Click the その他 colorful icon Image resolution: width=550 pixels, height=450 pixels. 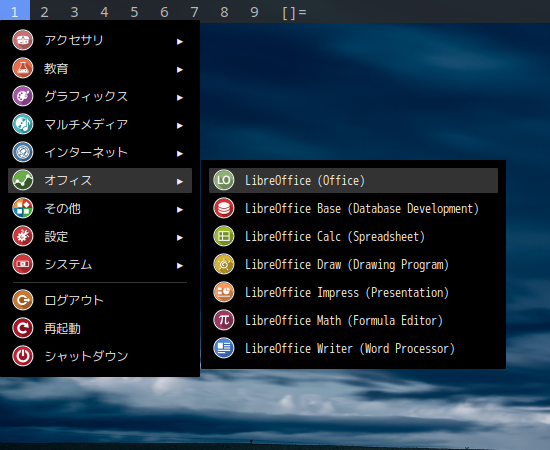click(x=23, y=208)
